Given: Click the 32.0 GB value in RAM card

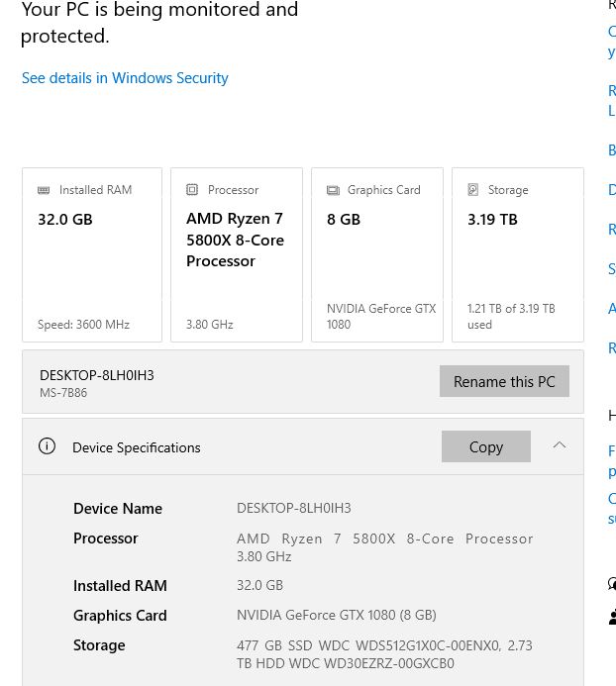Looking at the screenshot, I should 65,220.
